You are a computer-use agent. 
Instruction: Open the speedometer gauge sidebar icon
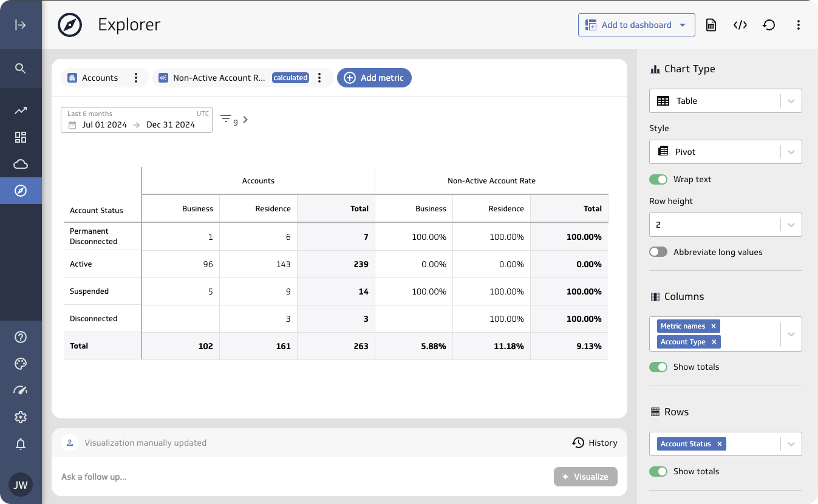click(x=21, y=390)
